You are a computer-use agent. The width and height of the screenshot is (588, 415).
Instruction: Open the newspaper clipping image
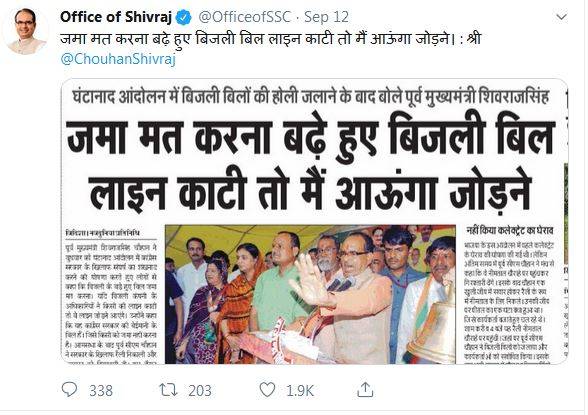click(314, 221)
